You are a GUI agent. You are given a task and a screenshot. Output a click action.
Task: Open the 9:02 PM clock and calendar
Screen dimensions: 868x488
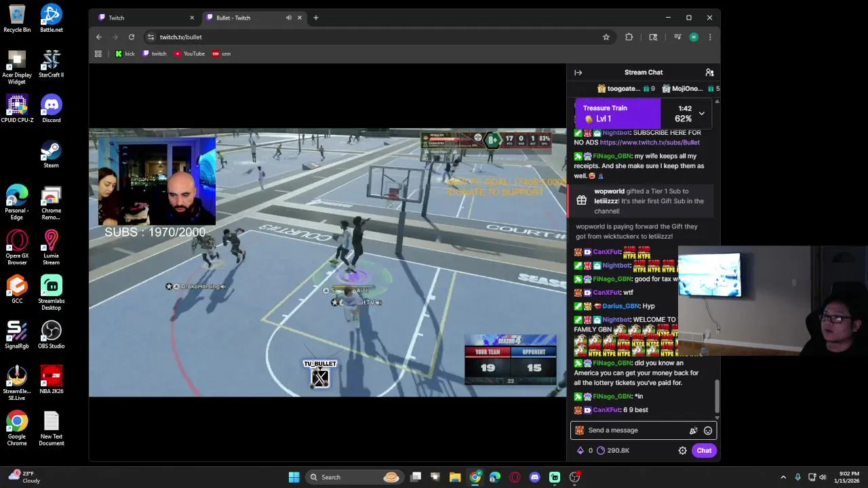pos(848,477)
